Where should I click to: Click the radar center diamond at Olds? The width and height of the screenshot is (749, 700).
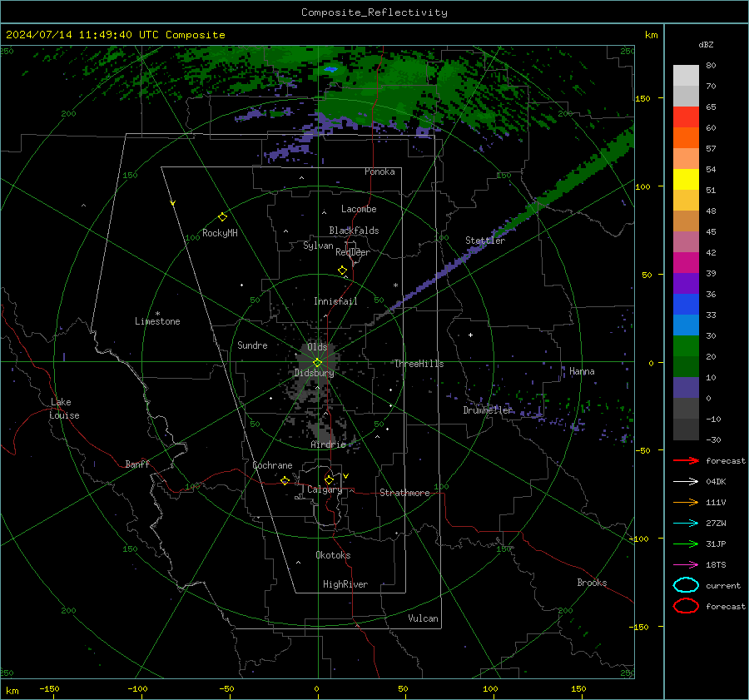[x=318, y=362]
